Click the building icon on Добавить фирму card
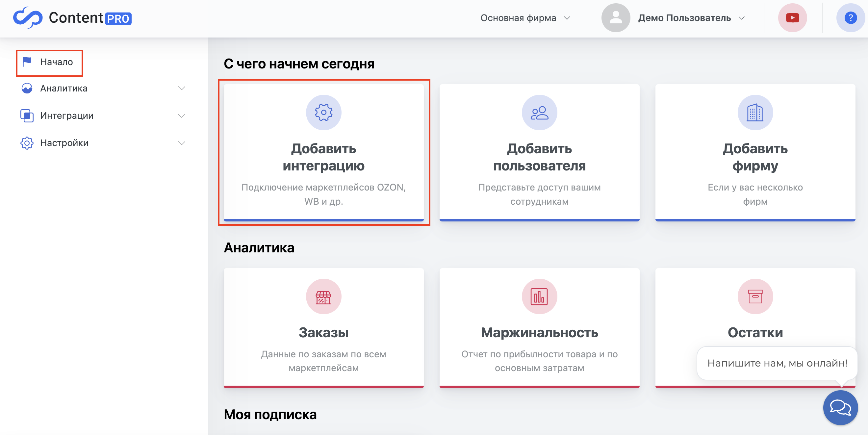Viewport: 868px width, 435px height. coord(755,113)
